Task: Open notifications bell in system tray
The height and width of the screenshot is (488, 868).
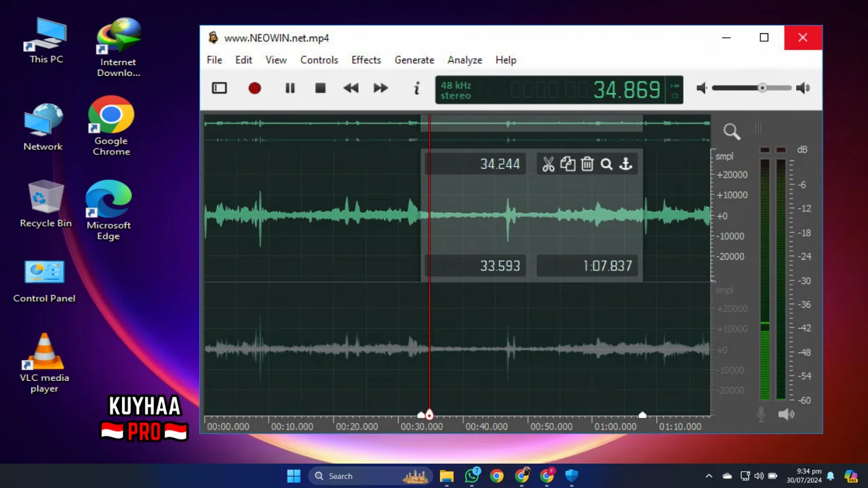Action: point(830,476)
